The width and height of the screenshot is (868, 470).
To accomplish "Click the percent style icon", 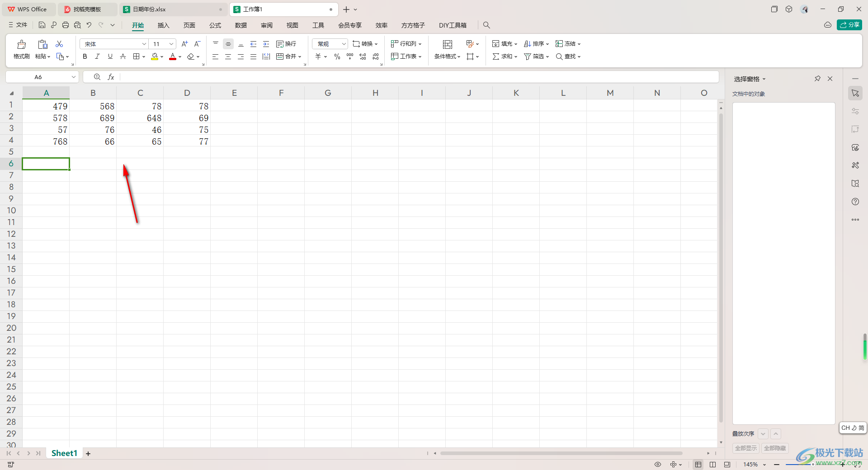I will tap(337, 56).
